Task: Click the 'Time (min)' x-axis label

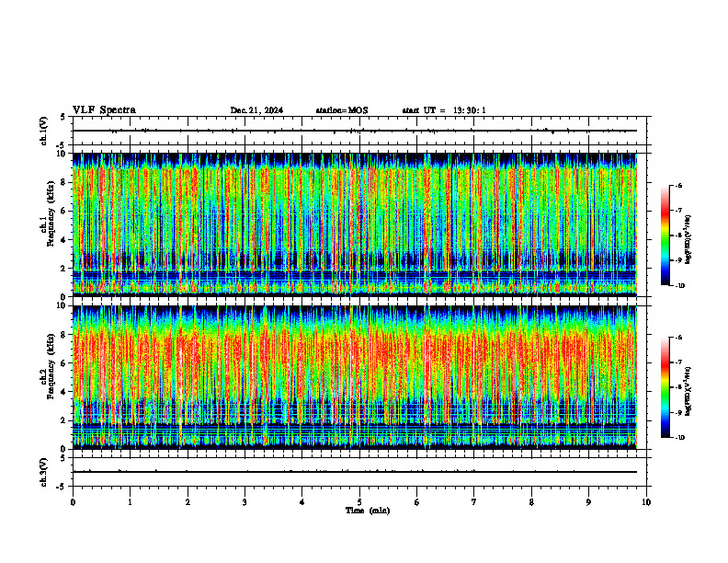Action: [x=368, y=511]
